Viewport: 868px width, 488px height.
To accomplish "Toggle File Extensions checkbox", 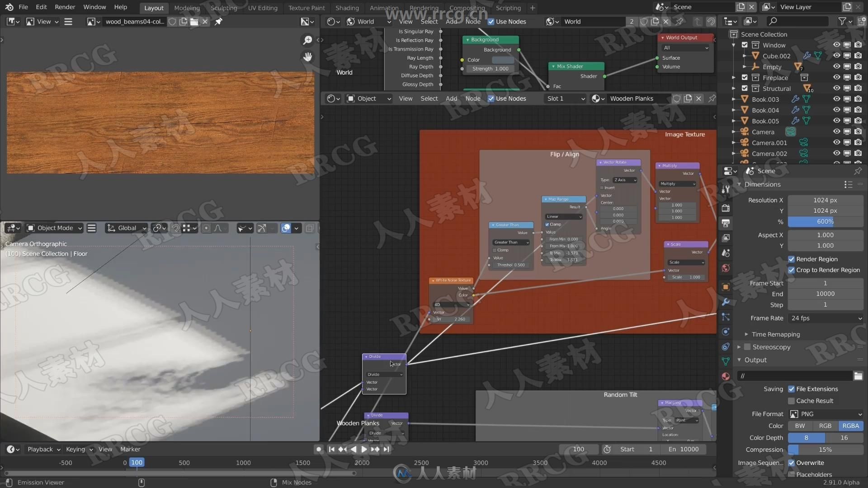I will [791, 389].
